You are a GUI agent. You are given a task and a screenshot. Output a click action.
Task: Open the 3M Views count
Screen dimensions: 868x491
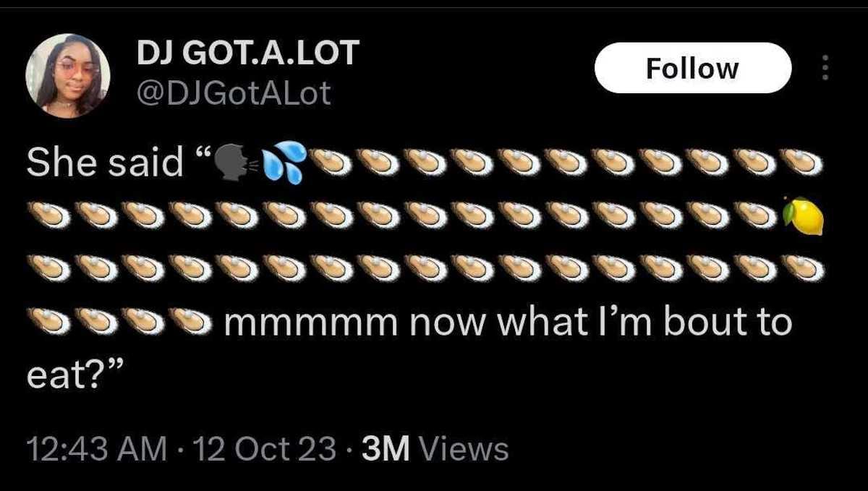[x=435, y=449]
